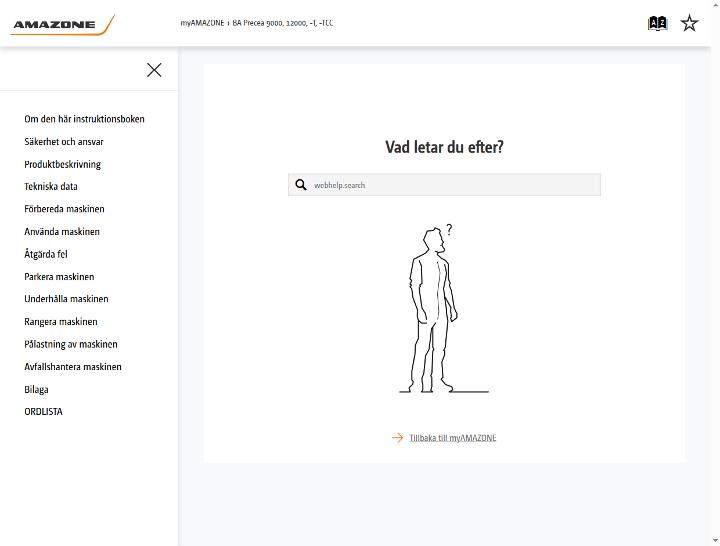Click the orange arrow beside Tillbaka till myAMAZONE
This screenshot has width=720, height=546.
[x=397, y=438]
